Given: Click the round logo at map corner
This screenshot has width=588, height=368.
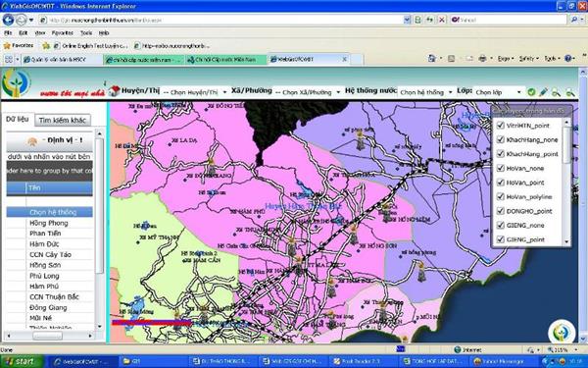Looking at the screenshot, I should pyautogui.click(x=561, y=333).
